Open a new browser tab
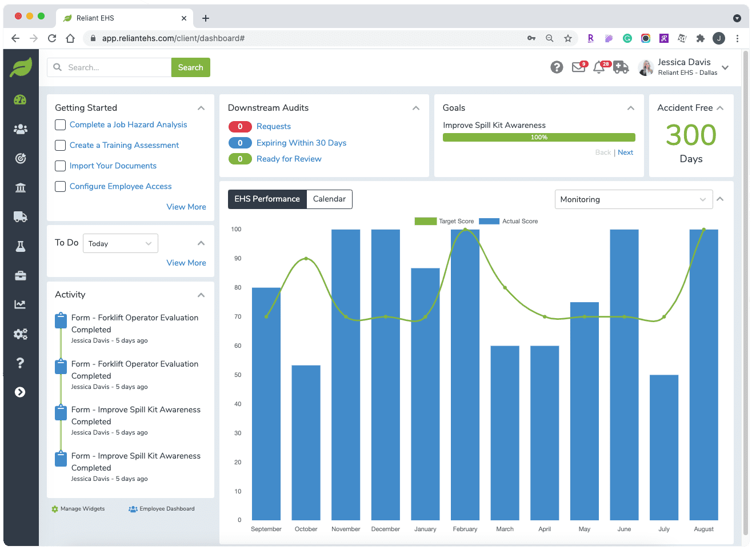Image resolution: width=756 pixels, height=550 pixels. (206, 18)
